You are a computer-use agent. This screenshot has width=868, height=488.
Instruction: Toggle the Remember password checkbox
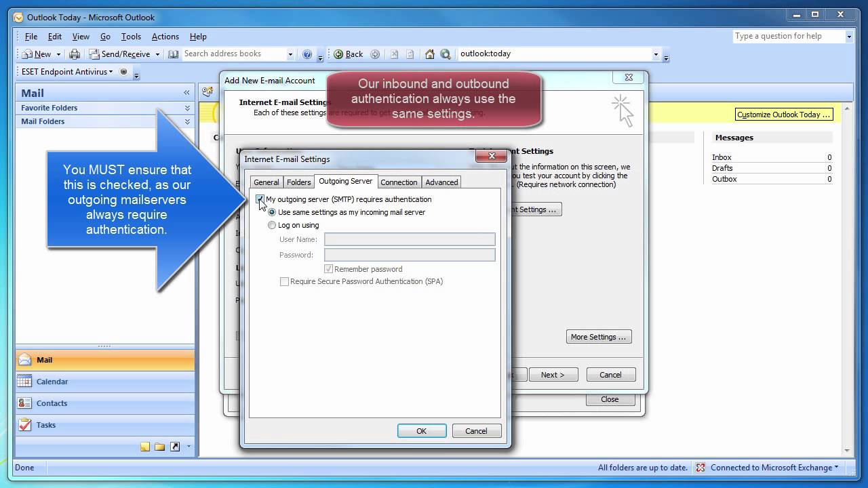point(329,269)
